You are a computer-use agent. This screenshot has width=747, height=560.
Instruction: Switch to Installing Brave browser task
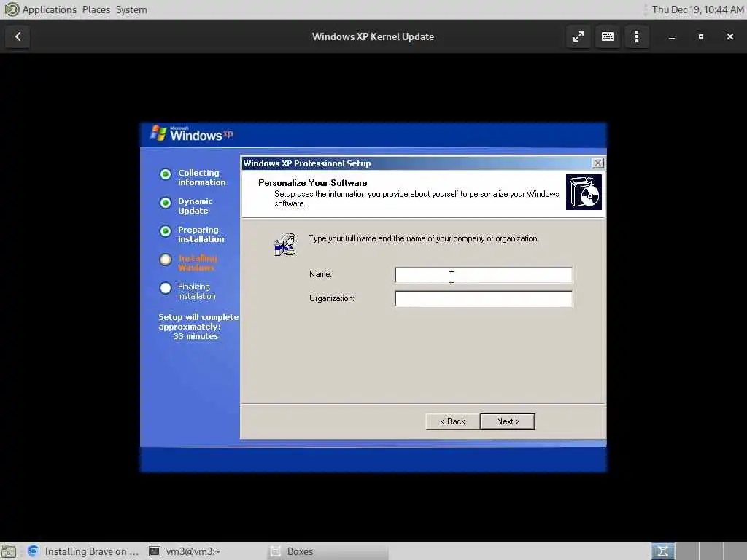click(x=83, y=551)
